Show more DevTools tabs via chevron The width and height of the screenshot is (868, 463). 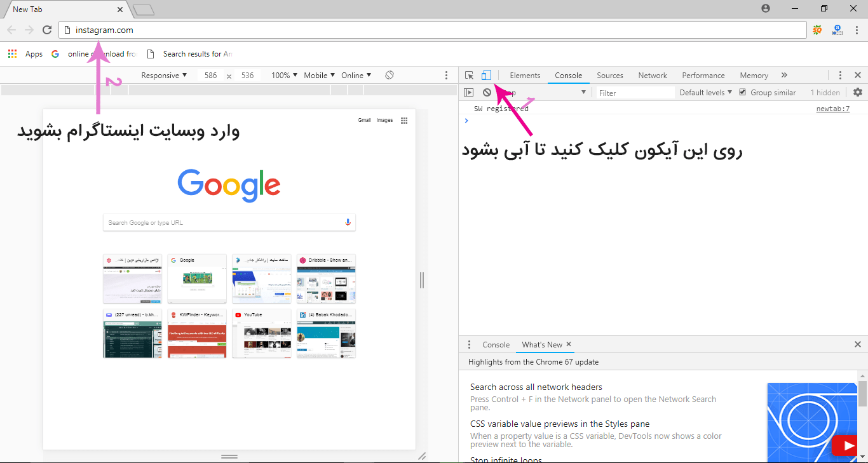pos(784,75)
